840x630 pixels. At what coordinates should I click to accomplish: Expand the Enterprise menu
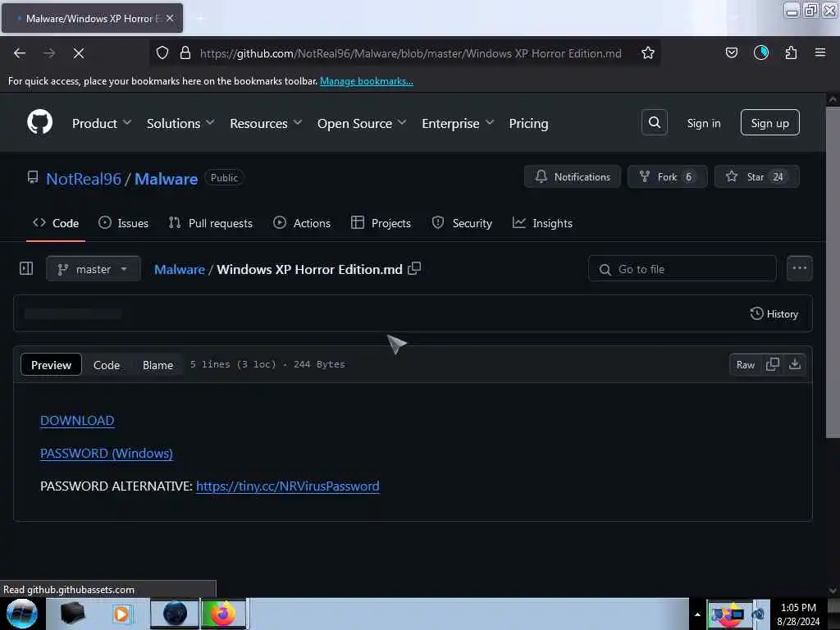coord(458,123)
